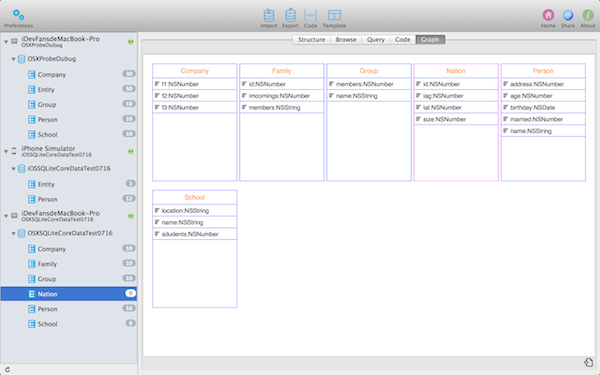Open the Code braces toolbar icon

310,15
